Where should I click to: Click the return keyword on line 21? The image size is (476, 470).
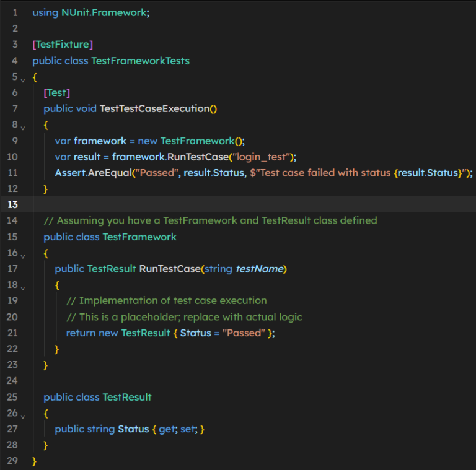pos(81,333)
